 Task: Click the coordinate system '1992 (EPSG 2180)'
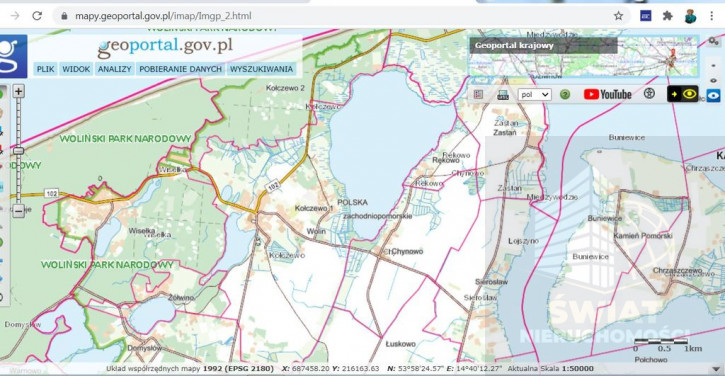pyautogui.click(x=238, y=369)
